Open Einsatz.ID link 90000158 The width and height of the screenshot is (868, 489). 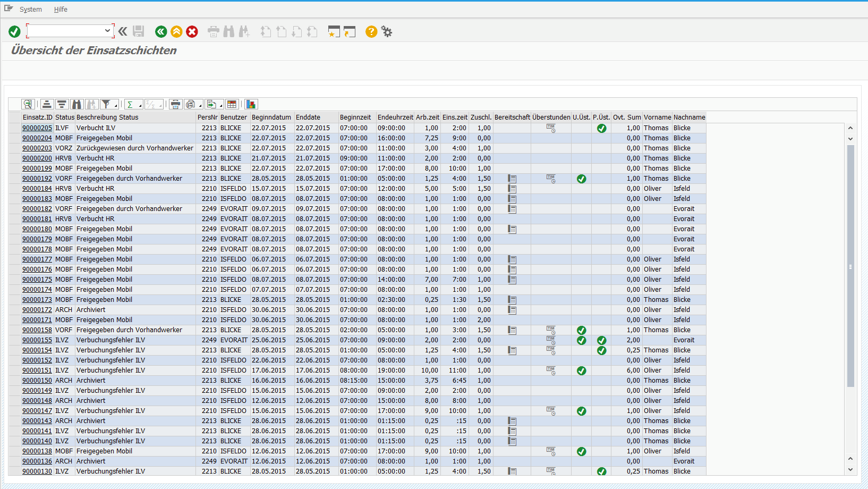coord(37,330)
